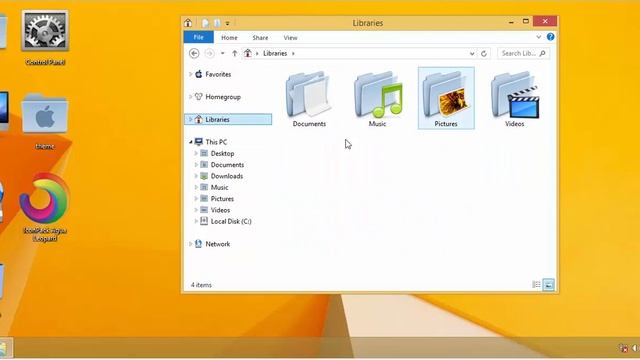Open the File ribbon tab

(x=198, y=37)
